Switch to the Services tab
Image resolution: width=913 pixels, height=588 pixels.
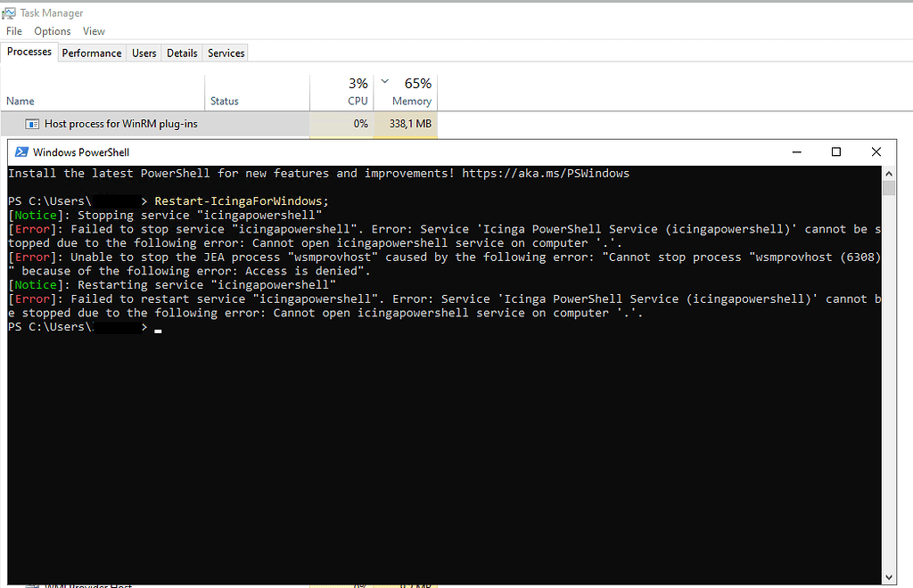pos(225,53)
